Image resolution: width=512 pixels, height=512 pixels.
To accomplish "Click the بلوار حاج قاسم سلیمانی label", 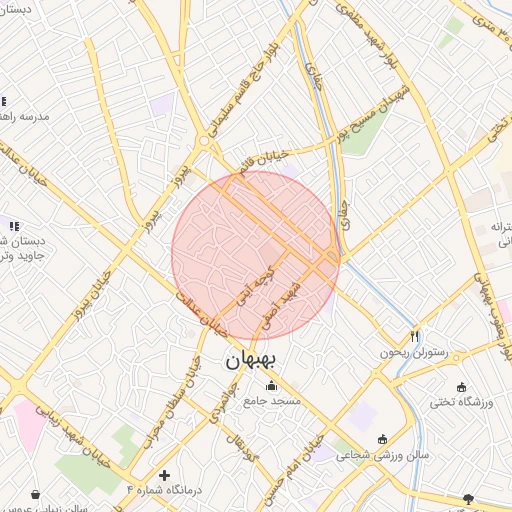I will coord(244,91).
